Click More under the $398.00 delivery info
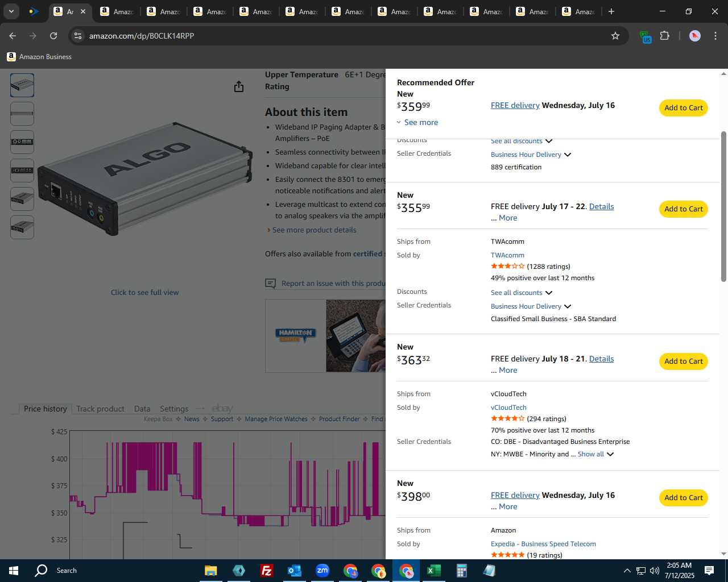This screenshot has width=728, height=582. click(x=508, y=506)
